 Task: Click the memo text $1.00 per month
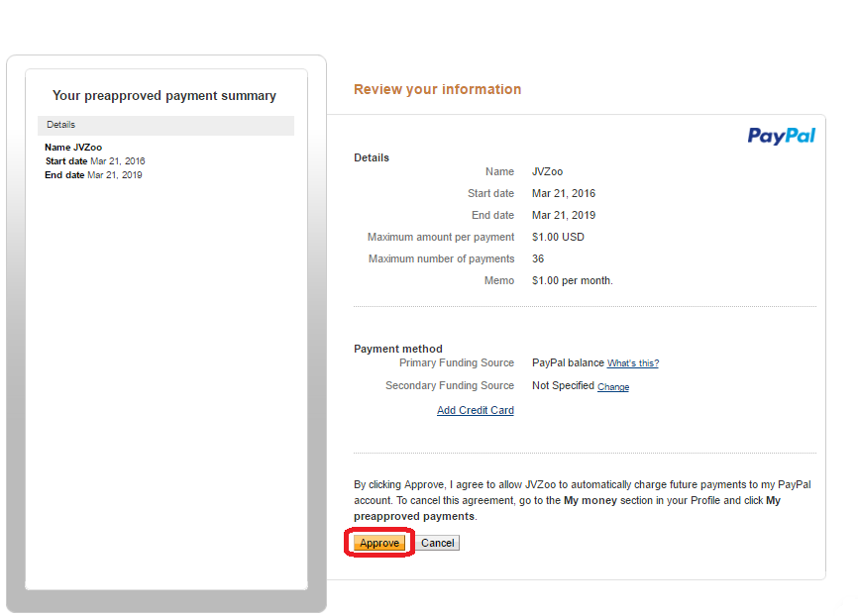573,280
